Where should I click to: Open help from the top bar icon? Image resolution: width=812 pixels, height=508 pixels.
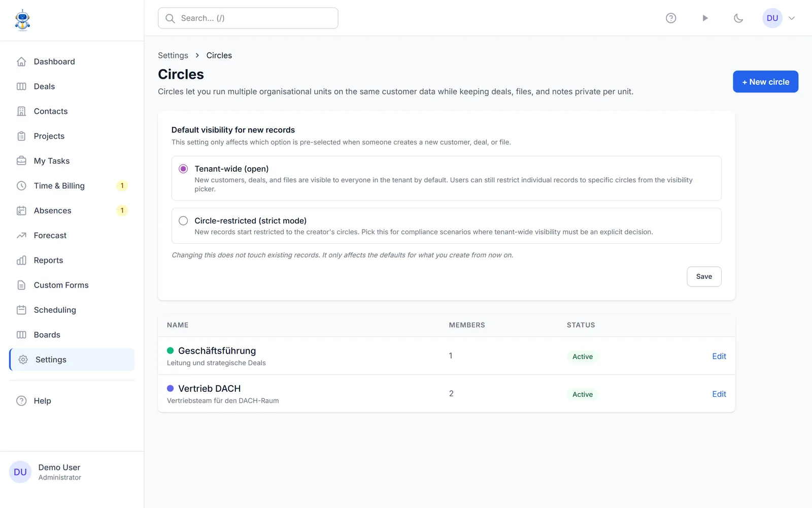(x=671, y=18)
